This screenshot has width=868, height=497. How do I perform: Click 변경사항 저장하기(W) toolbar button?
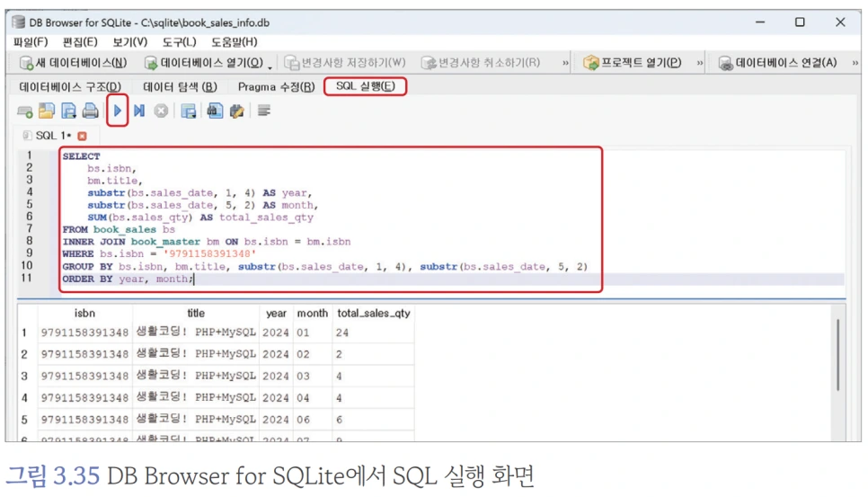tap(345, 63)
